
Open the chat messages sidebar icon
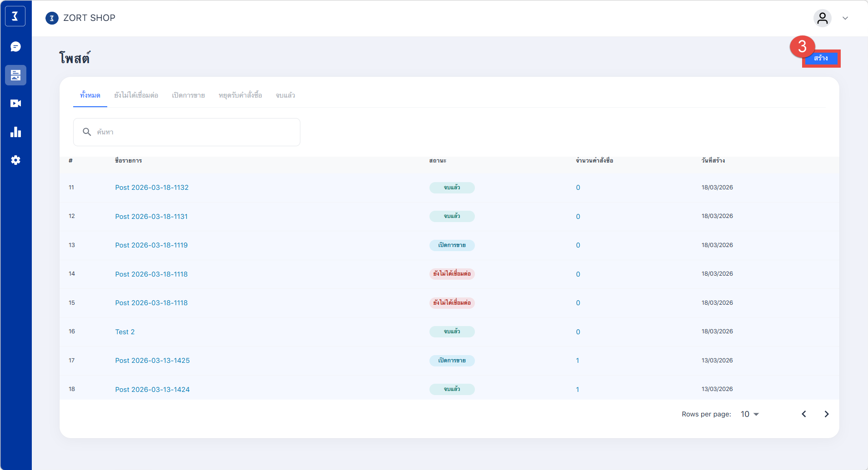pyautogui.click(x=15, y=47)
